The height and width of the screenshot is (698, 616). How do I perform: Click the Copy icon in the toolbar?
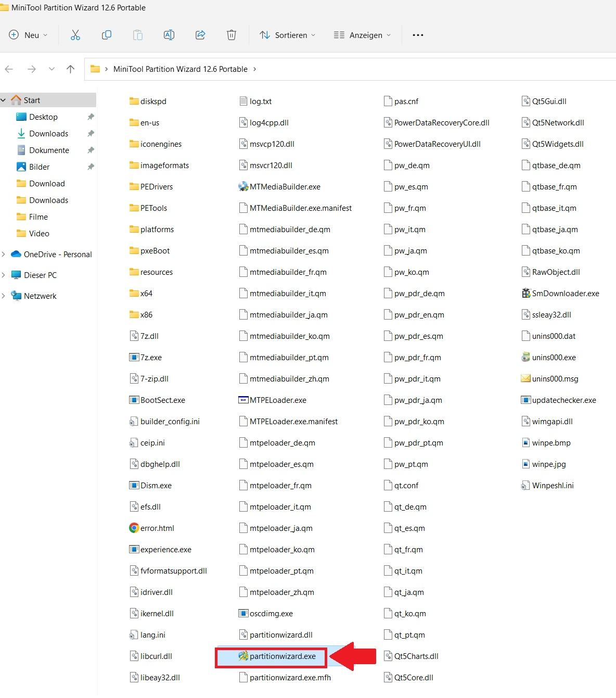click(x=107, y=35)
